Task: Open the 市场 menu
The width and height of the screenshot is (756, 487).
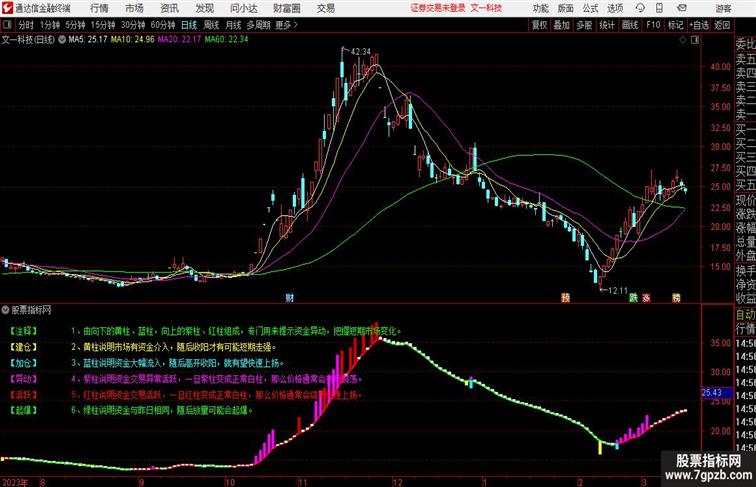Action: point(134,8)
